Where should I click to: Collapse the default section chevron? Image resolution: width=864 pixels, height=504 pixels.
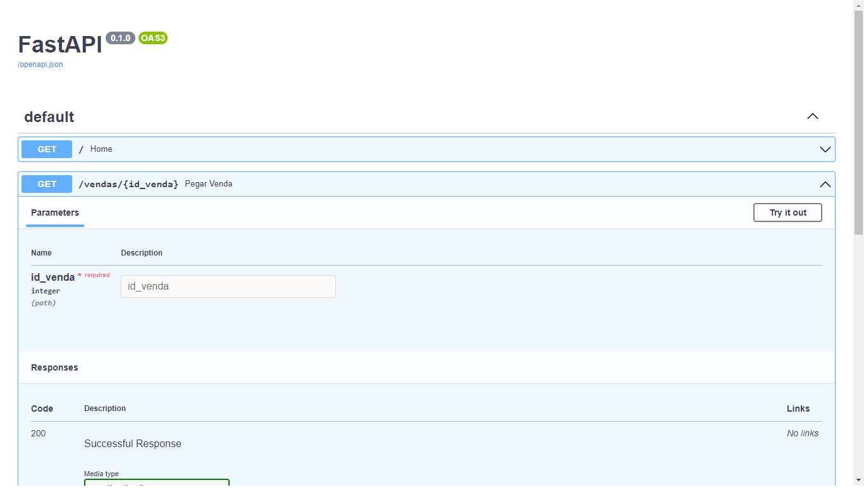click(813, 116)
